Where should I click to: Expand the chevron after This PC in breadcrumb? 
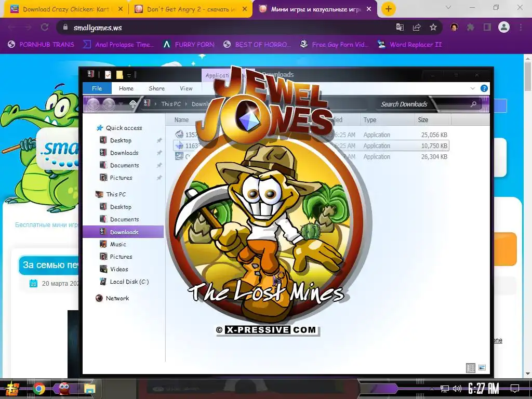[187, 104]
